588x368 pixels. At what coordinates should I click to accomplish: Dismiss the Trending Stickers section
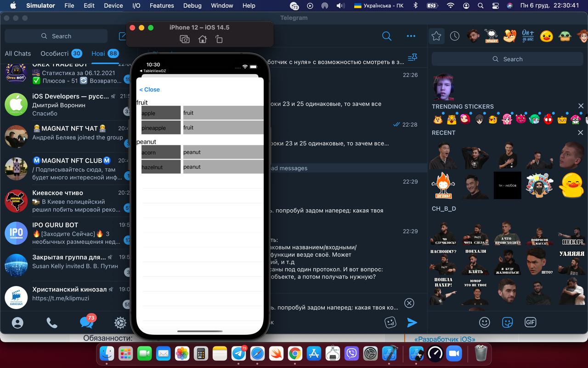click(581, 106)
